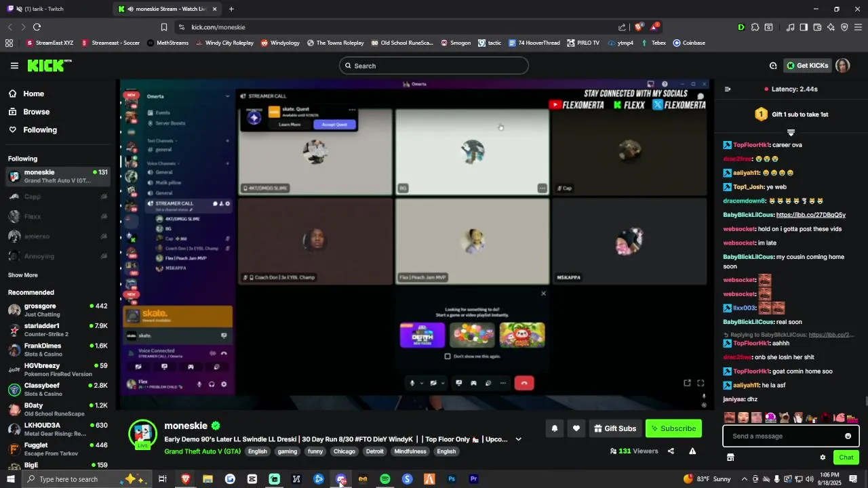The height and width of the screenshot is (488, 868).
Task: Open the Windows Start menu
Action: (x=10, y=479)
